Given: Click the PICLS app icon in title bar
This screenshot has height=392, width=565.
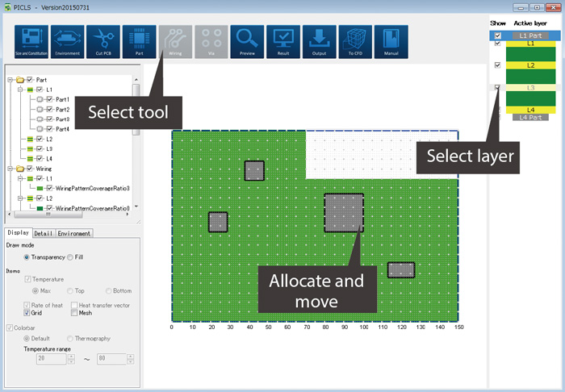Looking at the screenshot, I should pos(7,7).
